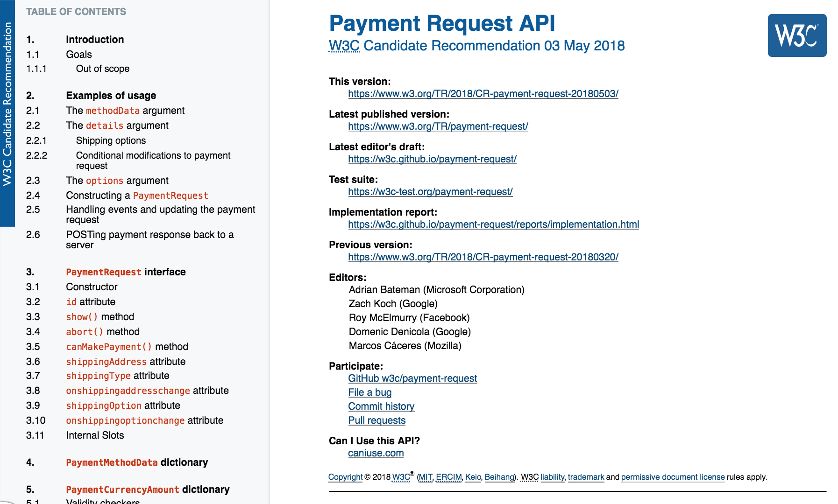Go to Shipping options subsection
The height and width of the screenshot is (504, 838).
[111, 140]
